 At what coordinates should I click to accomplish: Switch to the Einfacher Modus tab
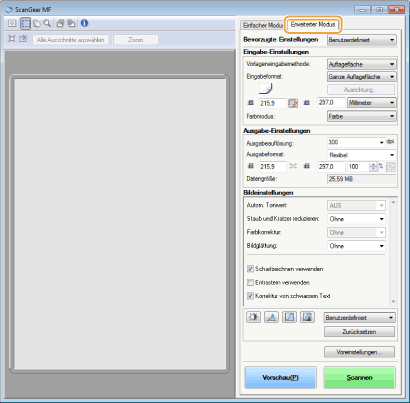262,25
